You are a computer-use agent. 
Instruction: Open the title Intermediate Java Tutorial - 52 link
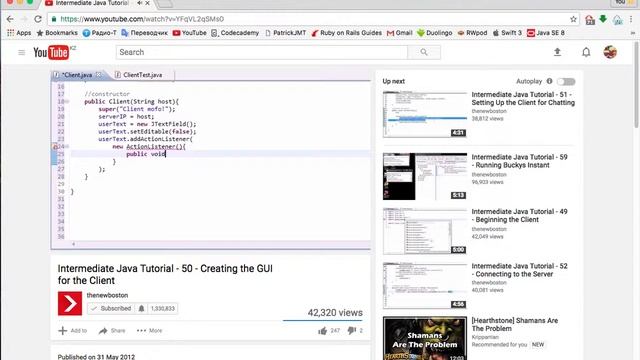(x=520, y=270)
